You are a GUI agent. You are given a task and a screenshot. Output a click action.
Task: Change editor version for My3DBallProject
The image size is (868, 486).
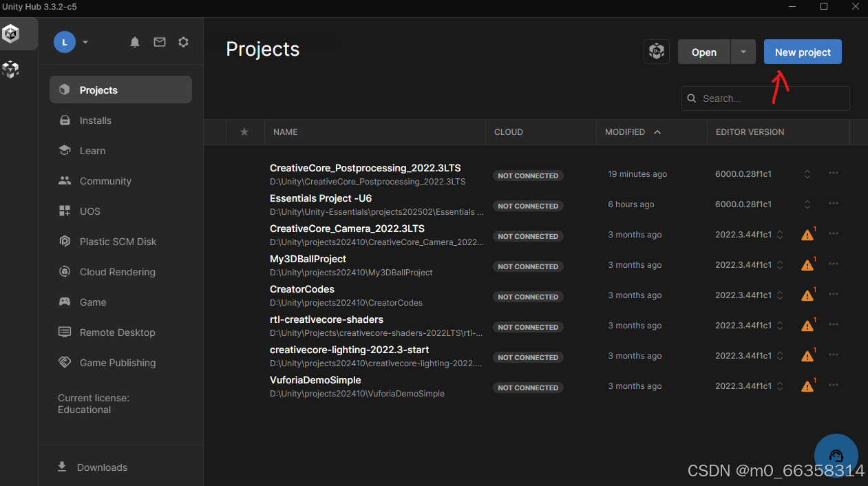pos(780,265)
